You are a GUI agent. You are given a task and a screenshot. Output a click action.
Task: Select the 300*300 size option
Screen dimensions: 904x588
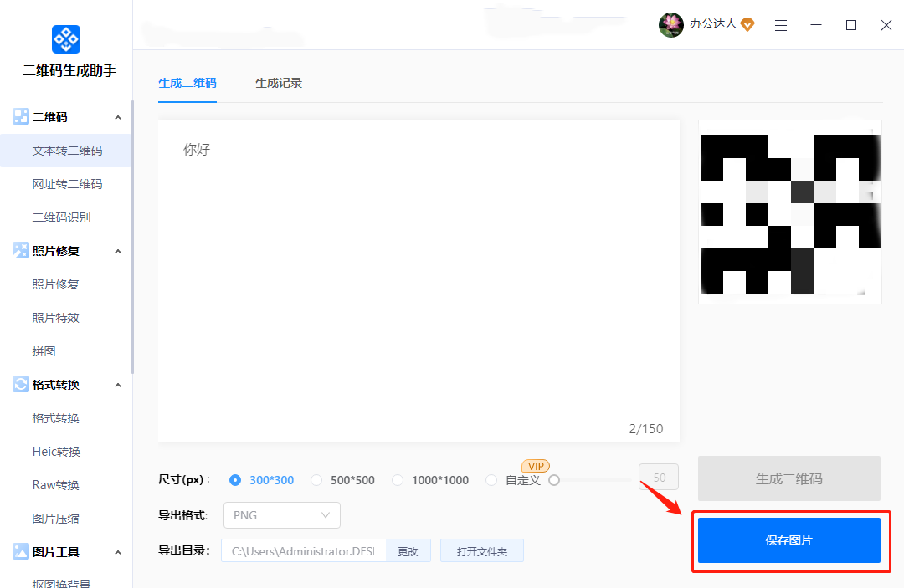point(235,480)
